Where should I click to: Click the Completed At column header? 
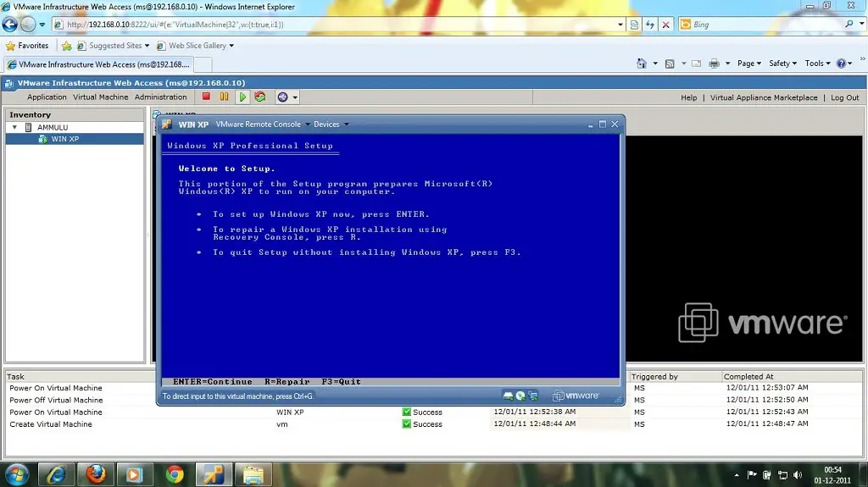(748, 376)
